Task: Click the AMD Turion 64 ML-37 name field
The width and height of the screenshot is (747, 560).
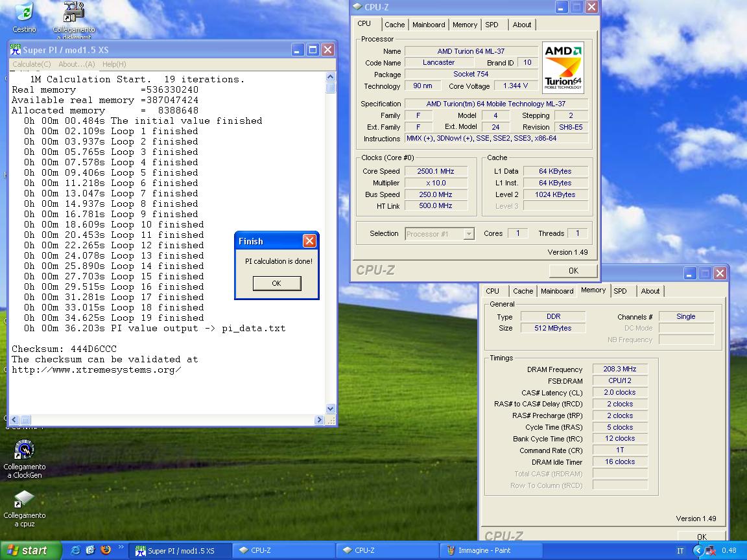Action: pyautogui.click(x=471, y=51)
